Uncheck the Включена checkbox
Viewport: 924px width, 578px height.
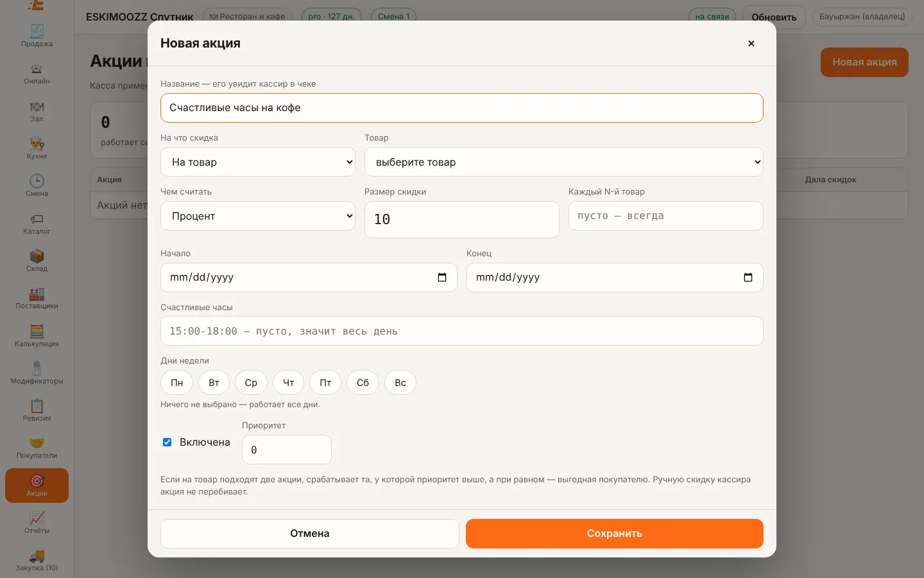pos(167,442)
